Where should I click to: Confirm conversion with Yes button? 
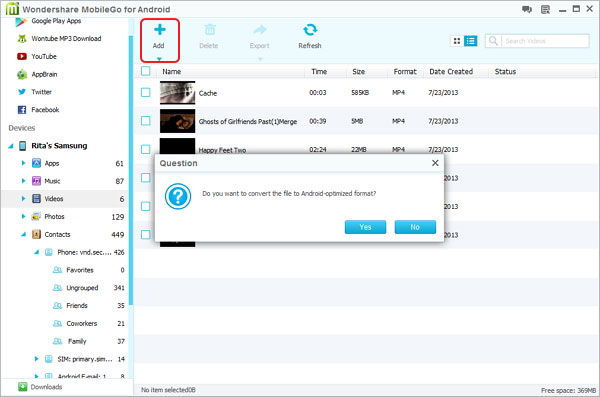click(365, 227)
